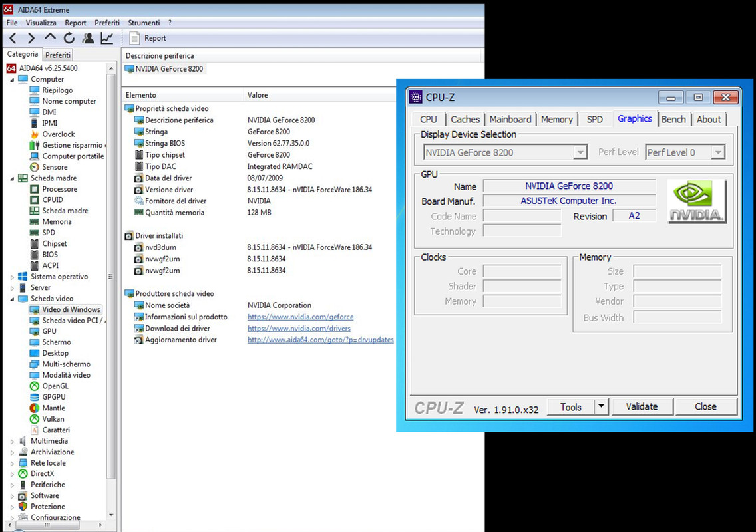Image resolution: width=756 pixels, height=532 pixels.
Task: Select the Vulkan tree item
Action: click(x=53, y=419)
